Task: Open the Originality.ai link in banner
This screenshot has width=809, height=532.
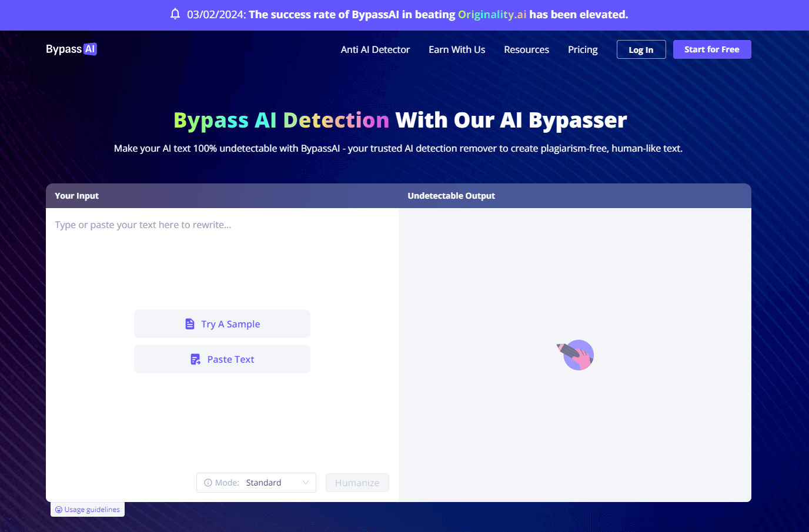Action: 492,15
